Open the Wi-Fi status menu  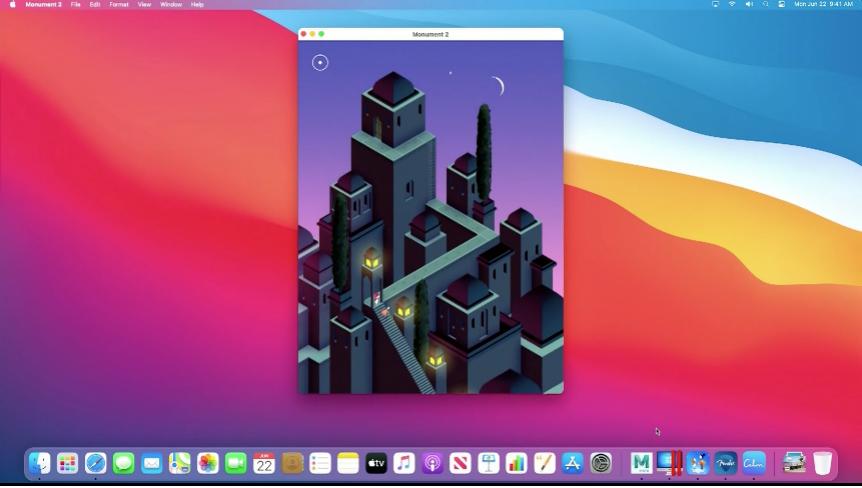click(x=732, y=4)
